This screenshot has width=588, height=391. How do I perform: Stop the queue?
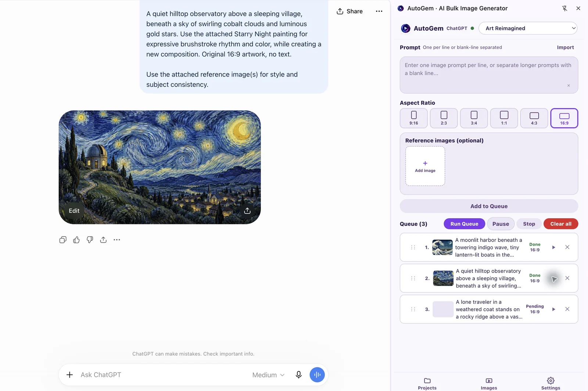(529, 224)
